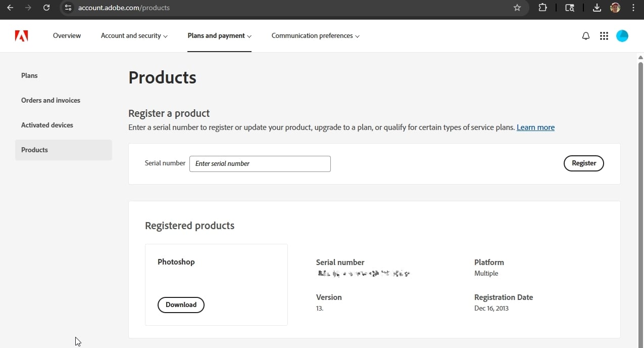Click the Register a product heading
The image size is (644, 348).
click(x=169, y=113)
